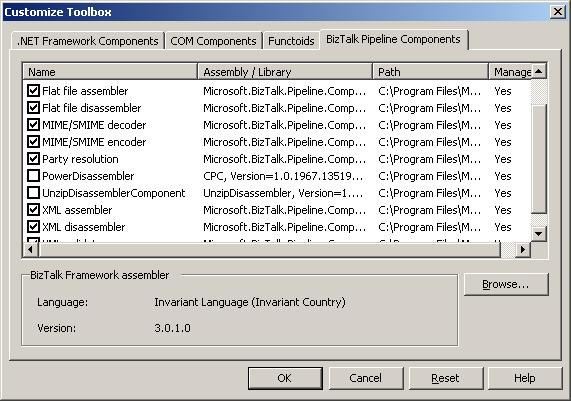This screenshot has height=401, width=571.
Task: Click the version value 3.0.1.0
Action: point(172,328)
